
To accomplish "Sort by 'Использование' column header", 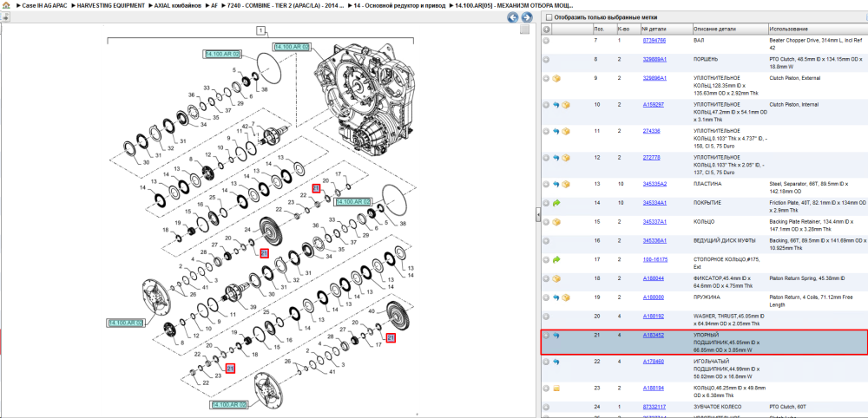I will (x=817, y=29).
